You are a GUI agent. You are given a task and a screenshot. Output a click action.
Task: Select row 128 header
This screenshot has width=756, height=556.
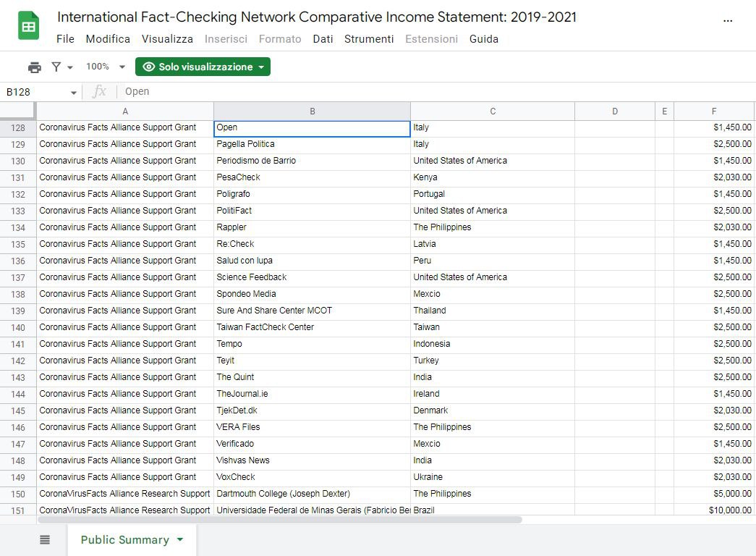pyautogui.click(x=18, y=128)
